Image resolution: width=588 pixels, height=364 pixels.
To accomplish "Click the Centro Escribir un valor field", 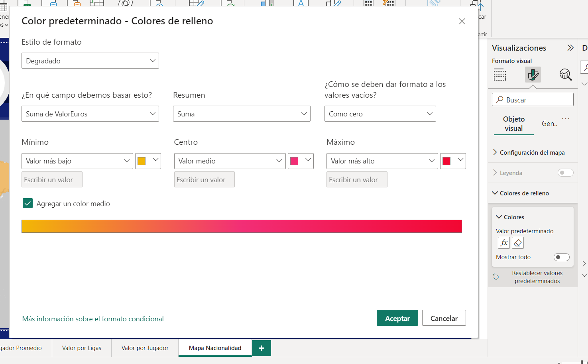I will [x=205, y=179].
